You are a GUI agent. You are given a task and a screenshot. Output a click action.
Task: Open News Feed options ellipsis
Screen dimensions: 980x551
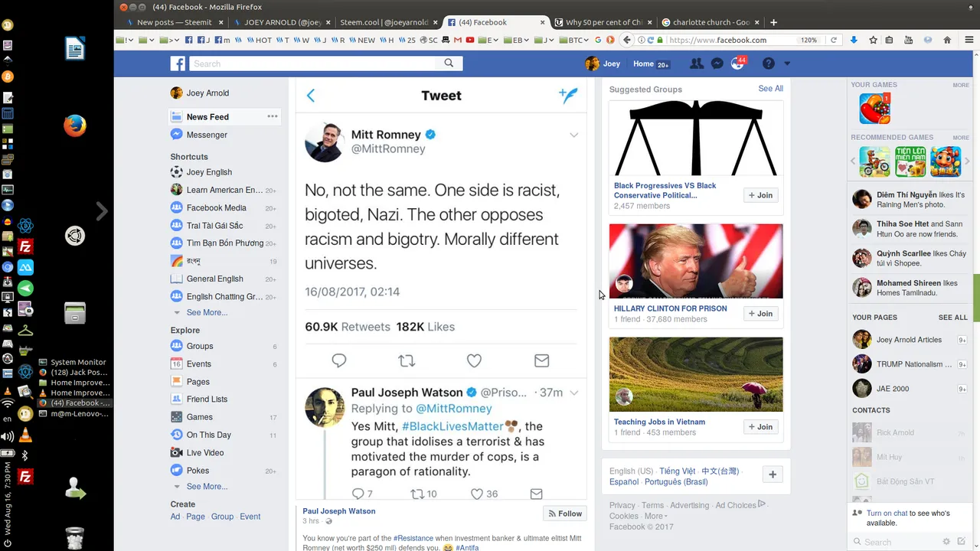(273, 116)
